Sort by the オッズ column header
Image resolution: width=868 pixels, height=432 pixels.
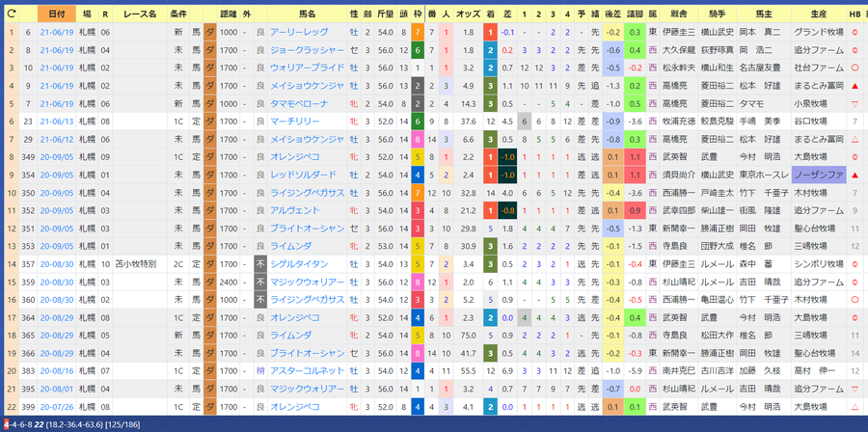468,13
